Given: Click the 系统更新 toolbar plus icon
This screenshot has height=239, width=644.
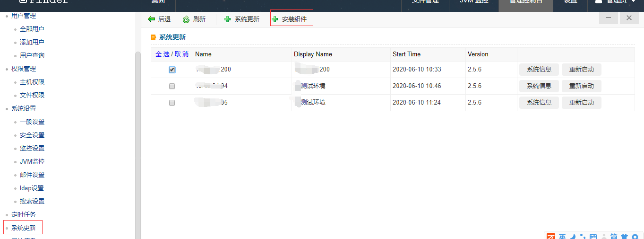Looking at the screenshot, I should [x=228, y=19].
